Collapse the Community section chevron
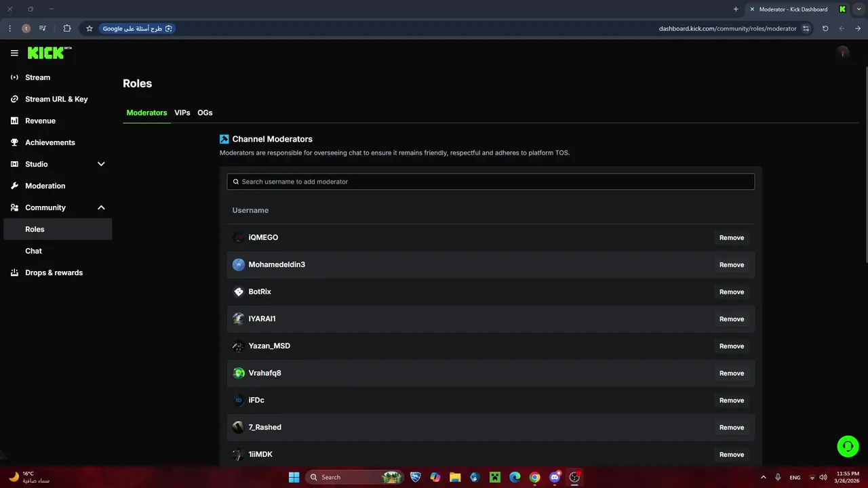The height and width of the screenshot is (488, 868). (x=101, y=207)
